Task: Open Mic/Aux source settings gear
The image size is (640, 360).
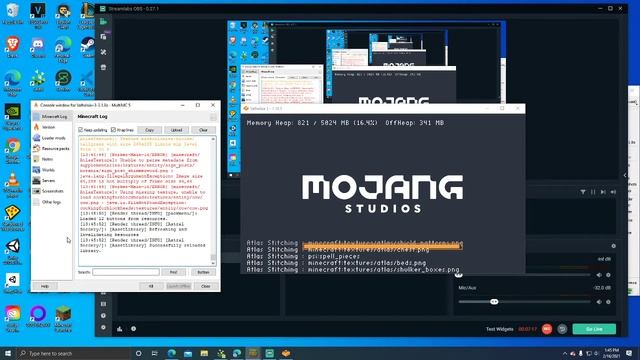Action: [x=608, y=302]
